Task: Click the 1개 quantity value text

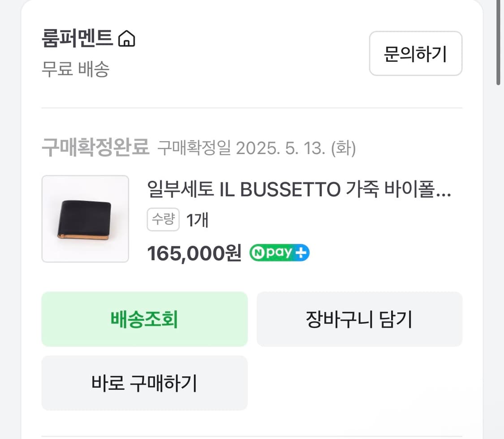Action: click(x=197, y=219)
